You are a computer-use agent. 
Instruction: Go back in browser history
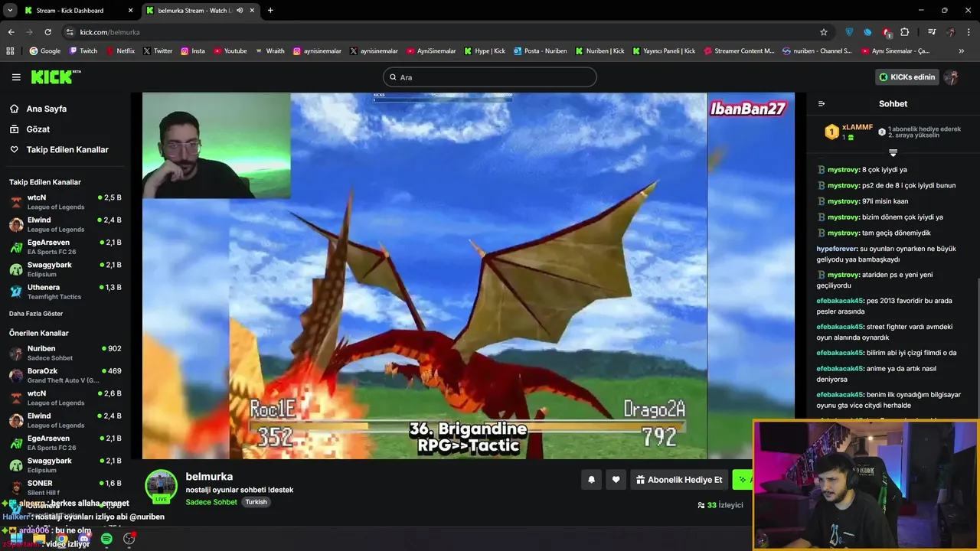[x=11, y=32]
